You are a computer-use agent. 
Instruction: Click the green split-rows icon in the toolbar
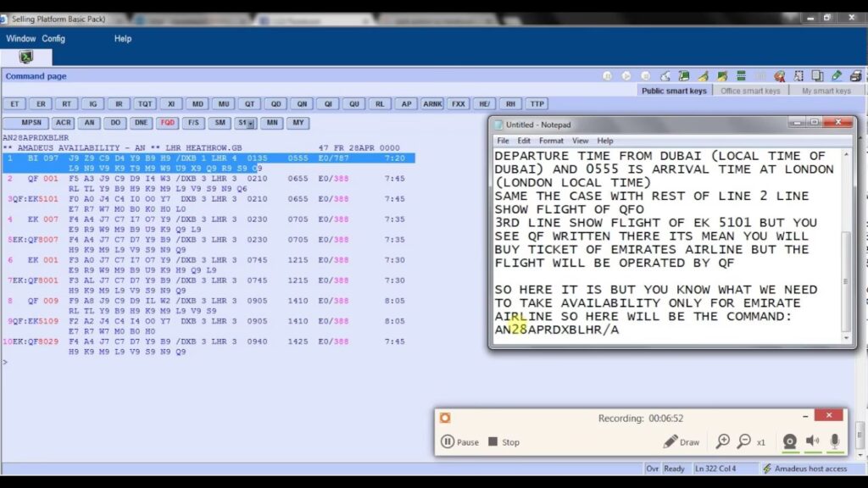point(741,76)
